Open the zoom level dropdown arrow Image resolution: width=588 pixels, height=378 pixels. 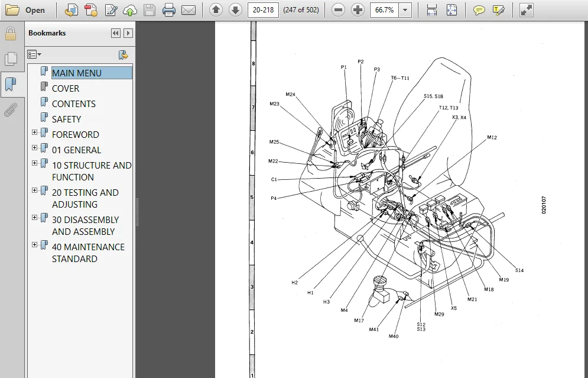pos(405,10)
